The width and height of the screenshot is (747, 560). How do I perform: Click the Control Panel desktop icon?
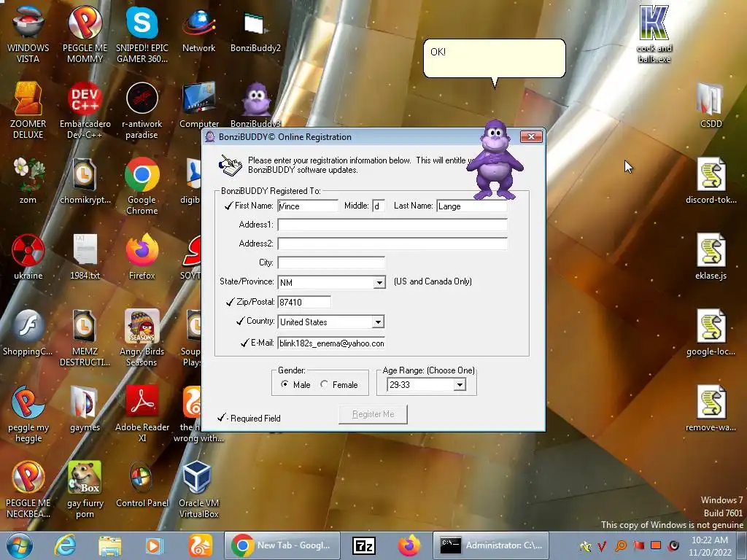pyautogui.click(x=142, y=484)
